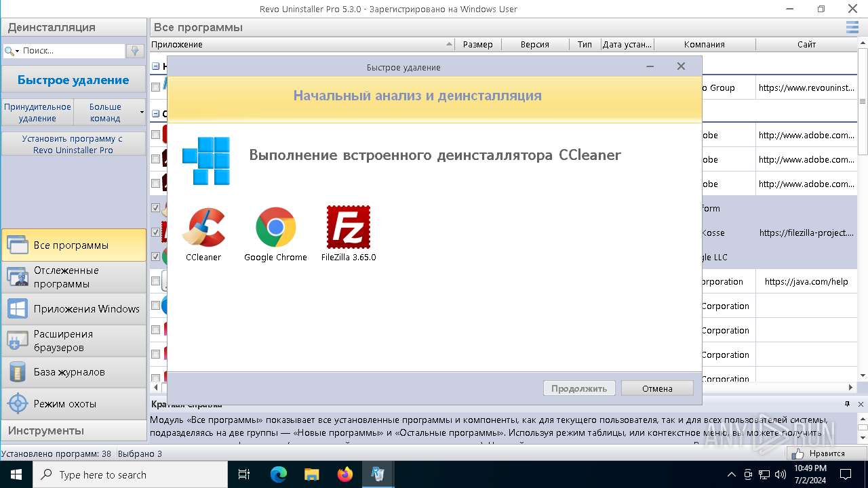Open the Больше команд dropdown arrow

click(x=142, y=113)
